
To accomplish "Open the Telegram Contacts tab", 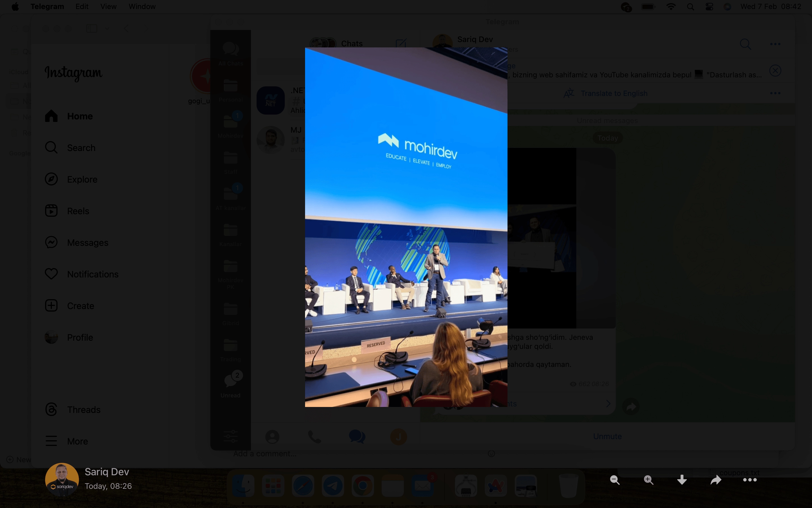I will (272, 437).
